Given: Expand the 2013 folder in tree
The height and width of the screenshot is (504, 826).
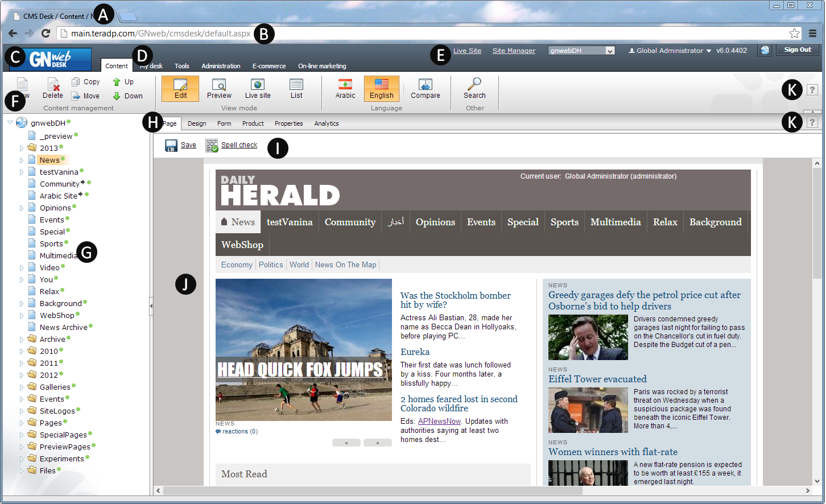Looking at the screenshot, I should tap(22, 148).
